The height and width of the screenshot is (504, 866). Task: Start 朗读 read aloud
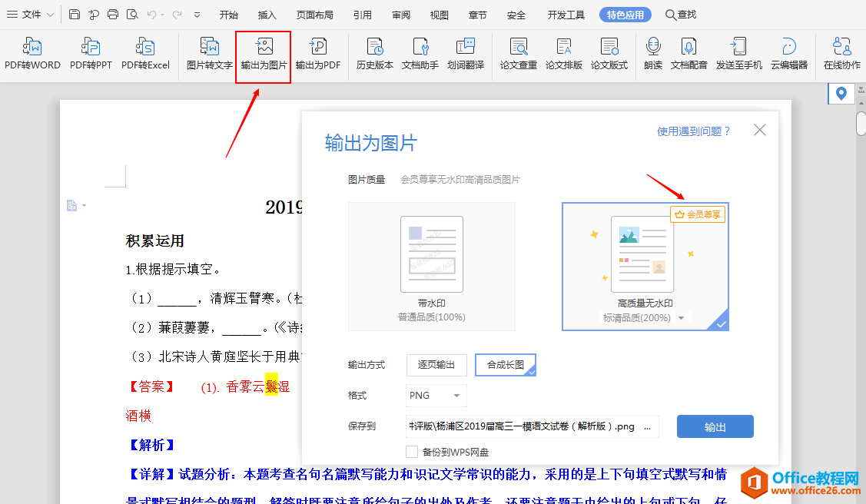coord(653,54)
